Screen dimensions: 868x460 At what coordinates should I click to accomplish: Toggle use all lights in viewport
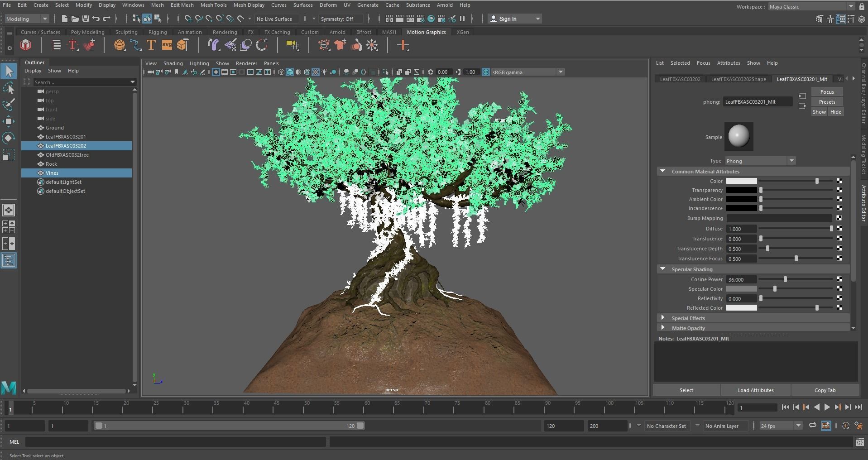pyautogui.click(x=324, y=72)
